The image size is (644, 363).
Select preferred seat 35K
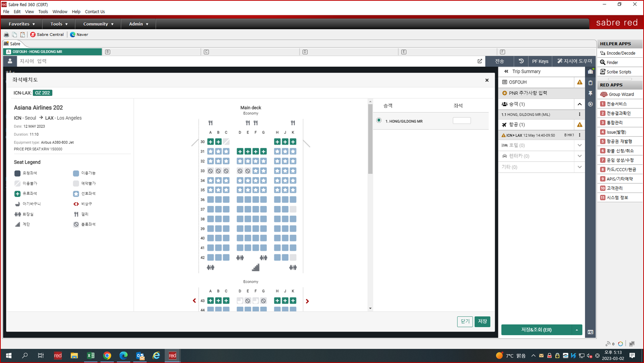click(293, 190)
